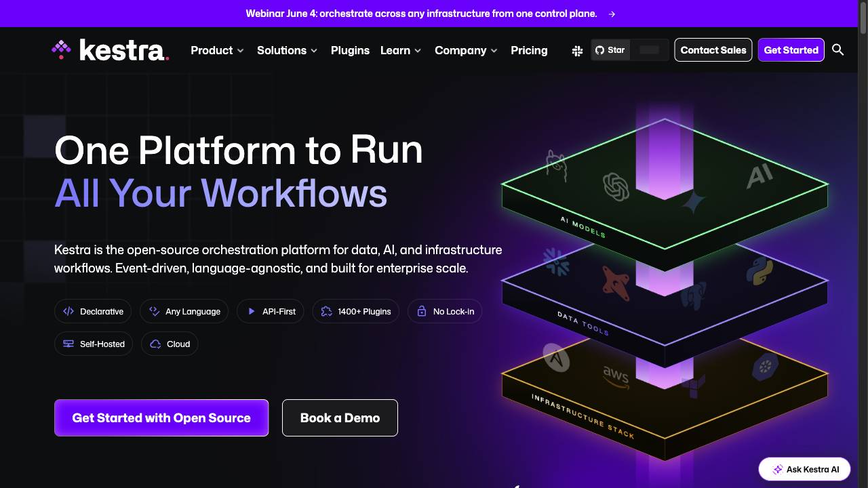Click the Any Language chip's icon
Screen dimensions: 868x488
pos(154,312)
